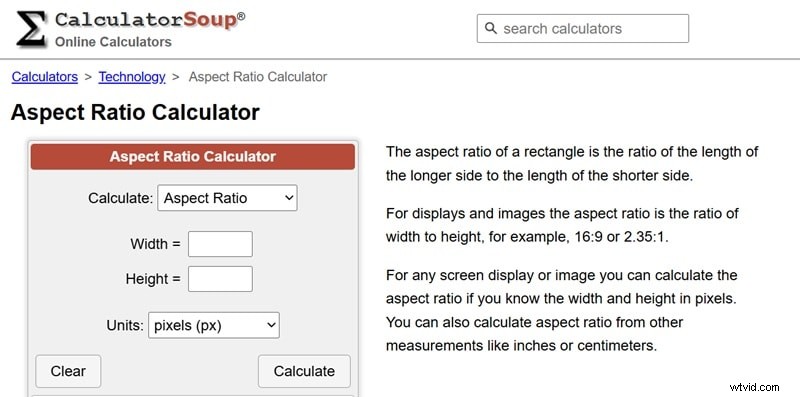Click the 'Calculate:' label
The image size is (800, 397).
tap(120, 198)
